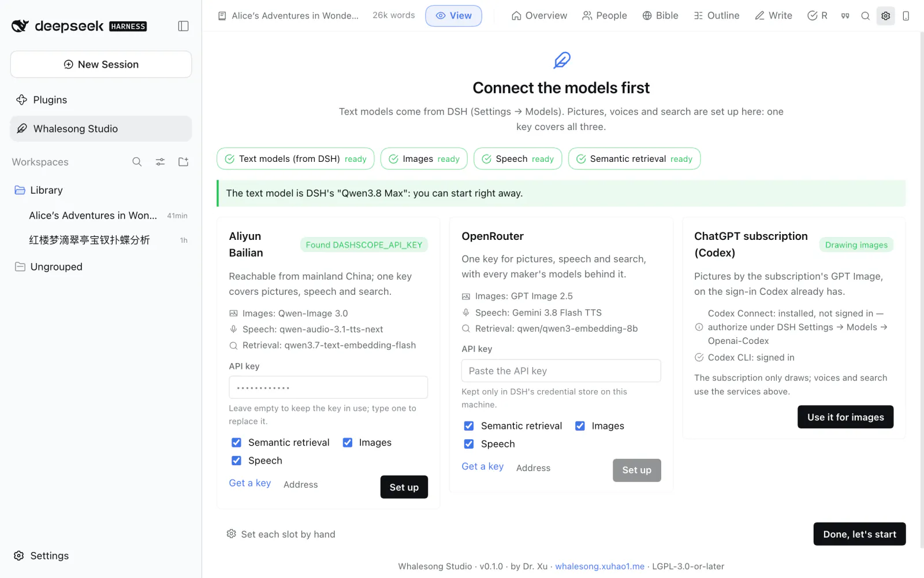Uncheck Images under Aliyun Bailian
Screen dimensions: 924x578
point(348,442)
